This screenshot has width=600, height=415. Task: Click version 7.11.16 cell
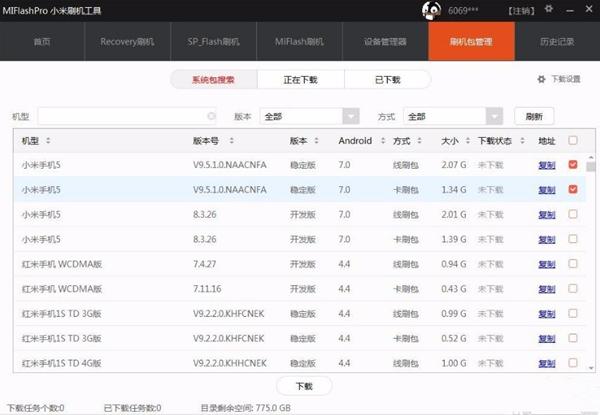tap(207, 289)
